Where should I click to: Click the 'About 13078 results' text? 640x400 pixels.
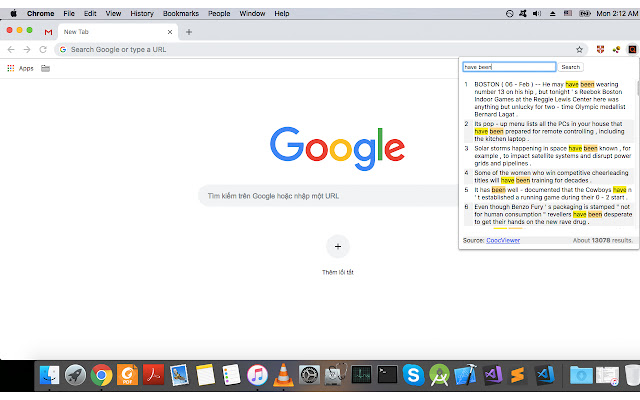[602, 240]
